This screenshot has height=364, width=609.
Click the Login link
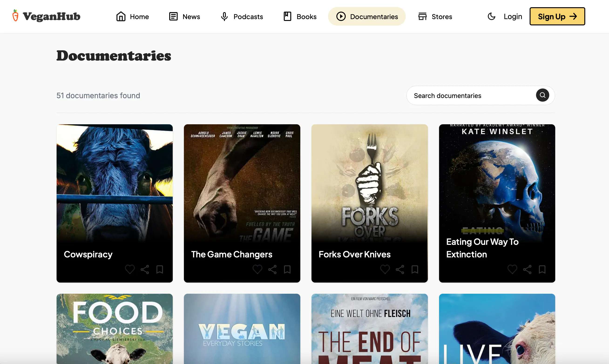513,17
